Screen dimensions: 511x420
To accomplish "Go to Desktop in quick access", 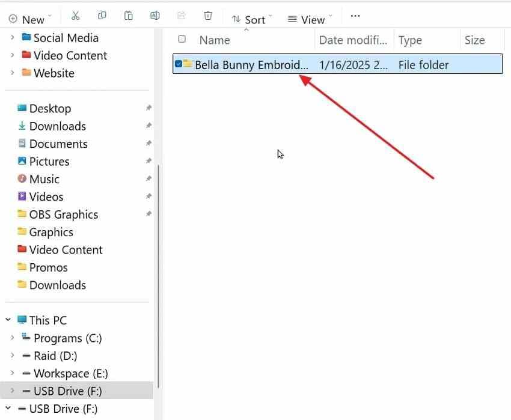I will (50, 109).
